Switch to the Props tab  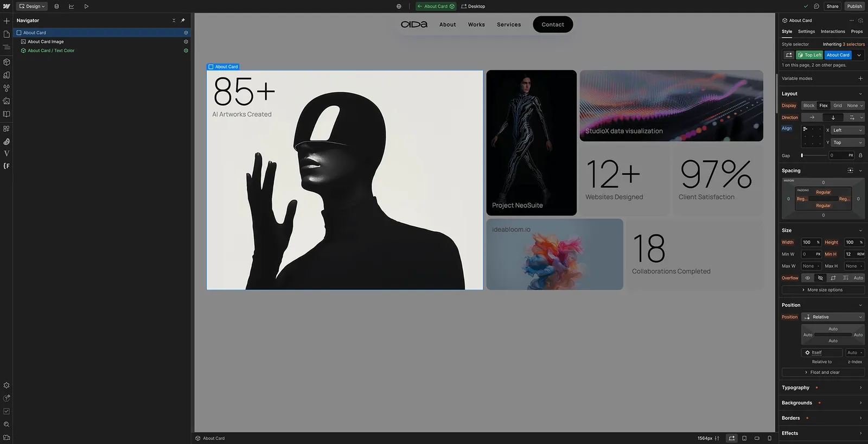pos(857,31)
